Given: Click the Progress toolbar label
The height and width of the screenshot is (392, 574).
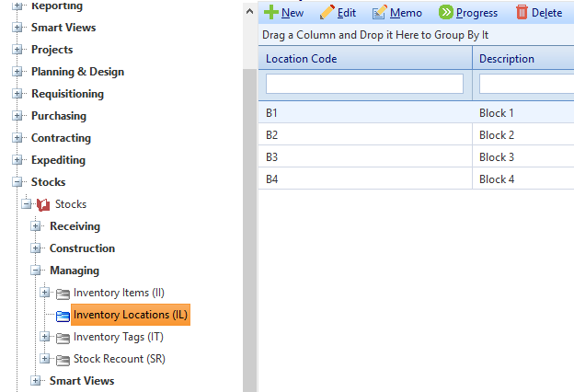Looking at the screenshot, I should coord(476,13).
